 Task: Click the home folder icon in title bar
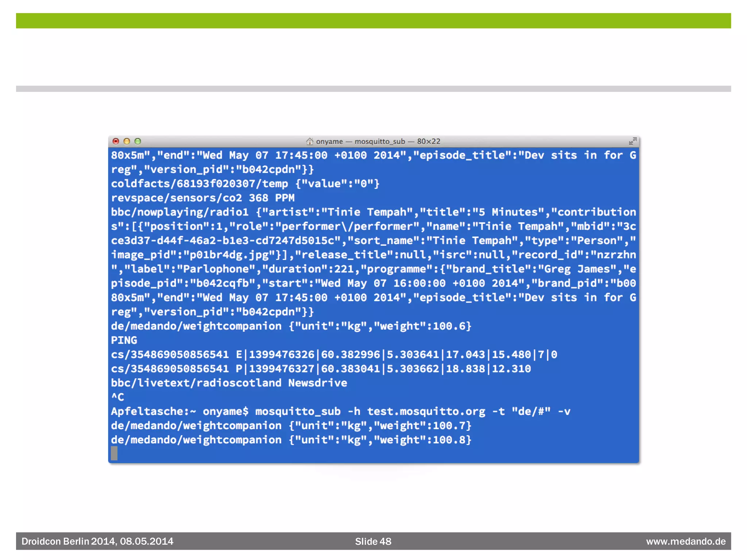(310, 141)
